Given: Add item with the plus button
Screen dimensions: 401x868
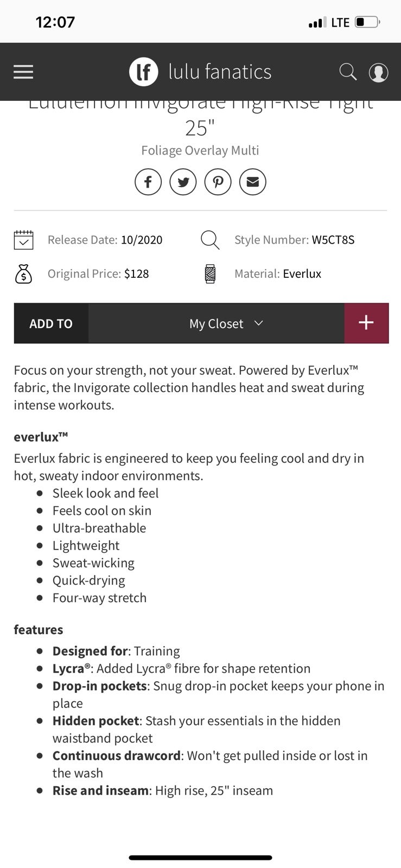Looking at the screenshot, I should pyautogui.click(x=366, y=323).
